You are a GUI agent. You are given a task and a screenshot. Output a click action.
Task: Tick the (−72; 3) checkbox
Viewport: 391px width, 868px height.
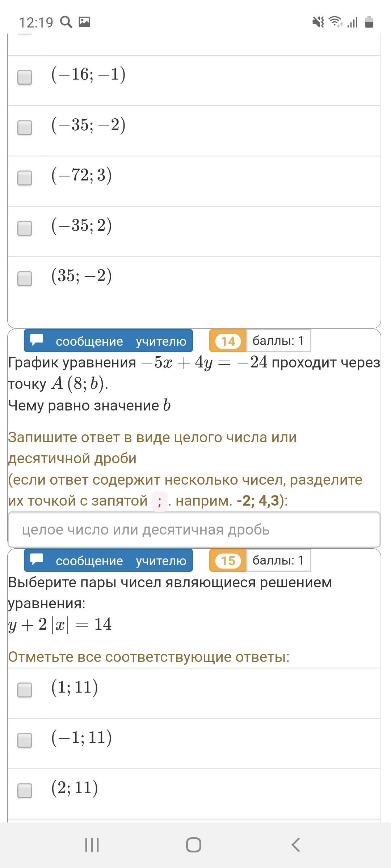coord(25,178)
